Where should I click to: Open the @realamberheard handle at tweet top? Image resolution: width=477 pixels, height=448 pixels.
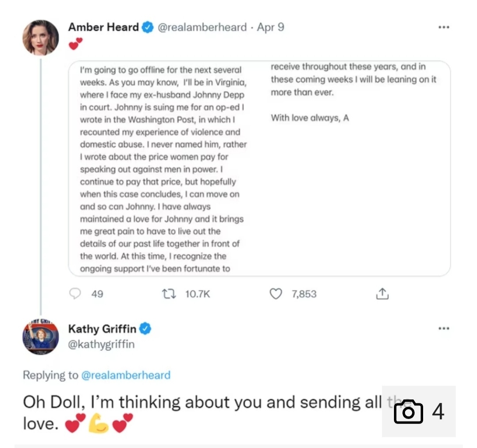202,27
